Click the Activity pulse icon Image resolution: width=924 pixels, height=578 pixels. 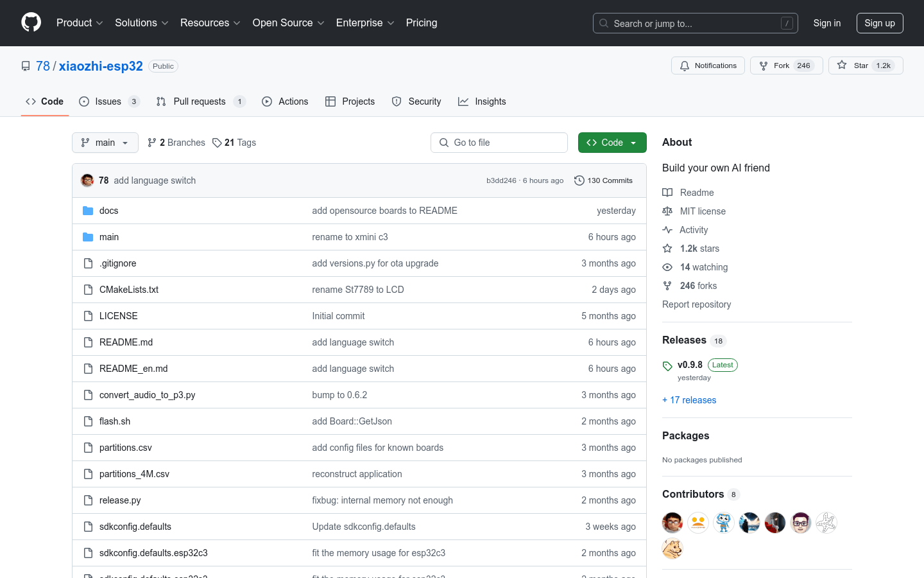click(667, 230)
